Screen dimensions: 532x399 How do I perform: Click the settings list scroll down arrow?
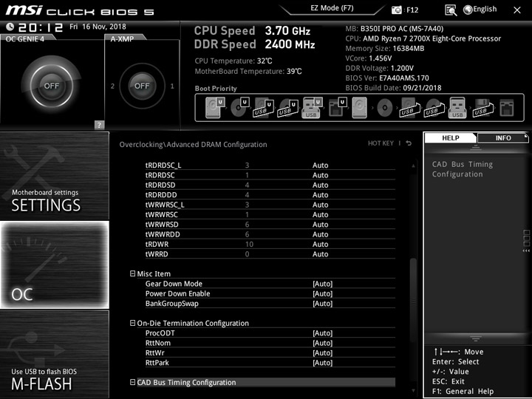[413, 391]
